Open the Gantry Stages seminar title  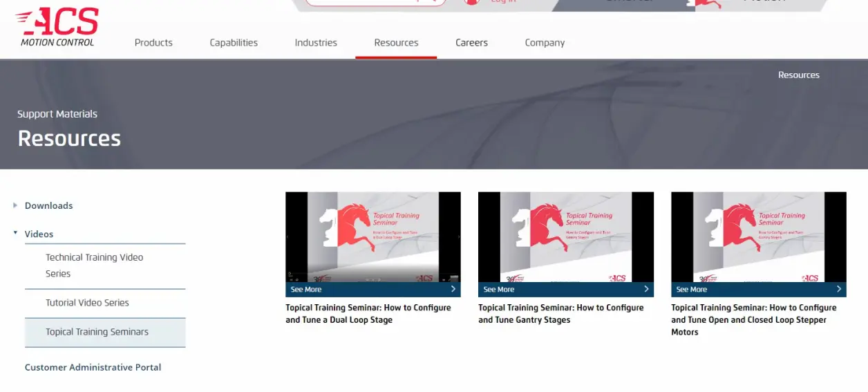pyautogui.click(x=561, y=314)
